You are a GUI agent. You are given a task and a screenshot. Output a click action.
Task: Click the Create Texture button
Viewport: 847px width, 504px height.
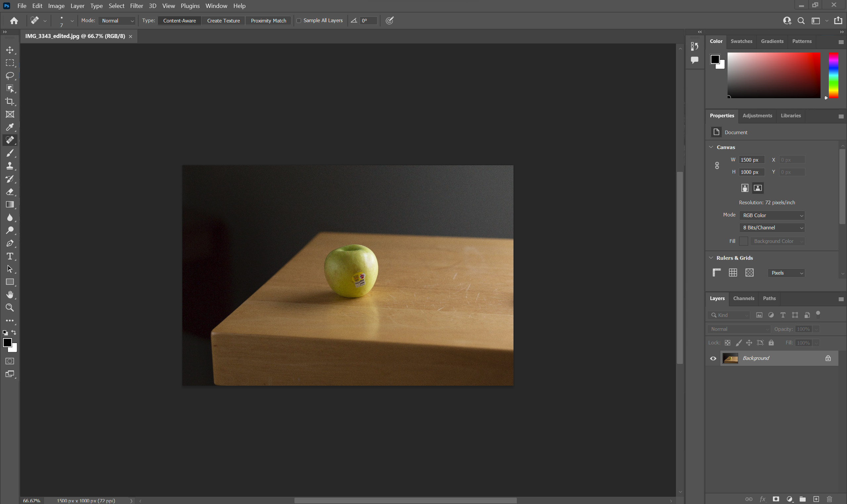pyautogui.click(x=223, y=20)
